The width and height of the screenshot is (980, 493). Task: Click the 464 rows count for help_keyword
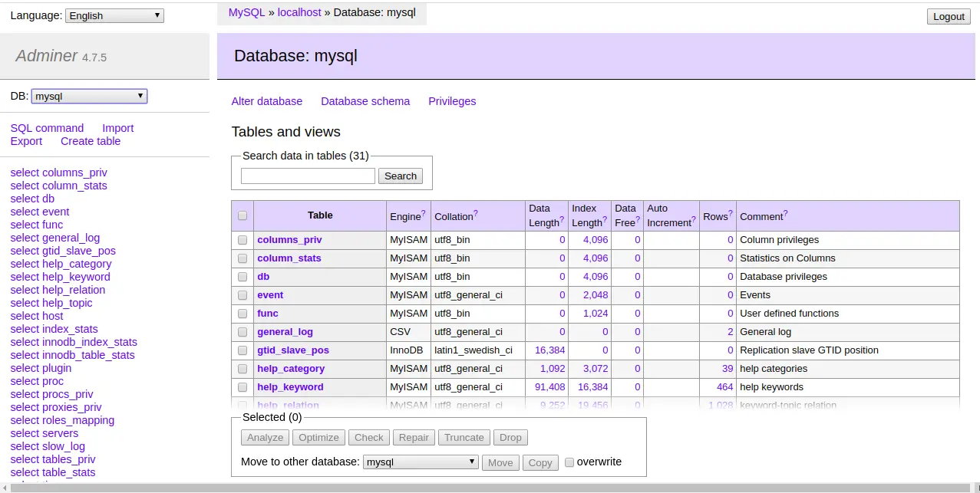pos(724,387)
